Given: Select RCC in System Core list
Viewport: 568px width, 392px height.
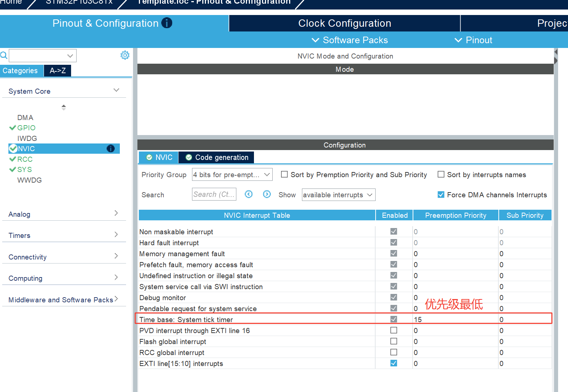Looking at the screenshot, I should (x=25, y=159).
